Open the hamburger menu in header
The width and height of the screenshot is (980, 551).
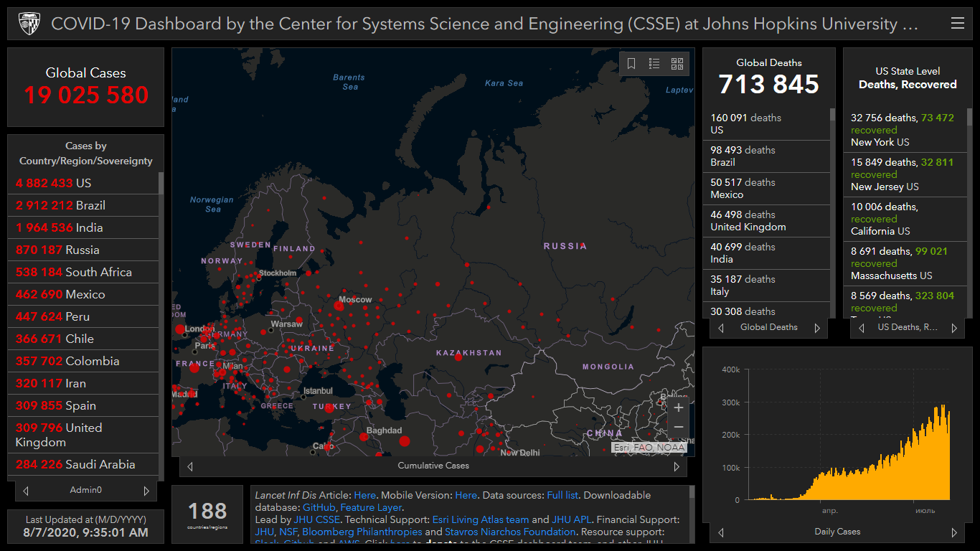pos(957,24)
